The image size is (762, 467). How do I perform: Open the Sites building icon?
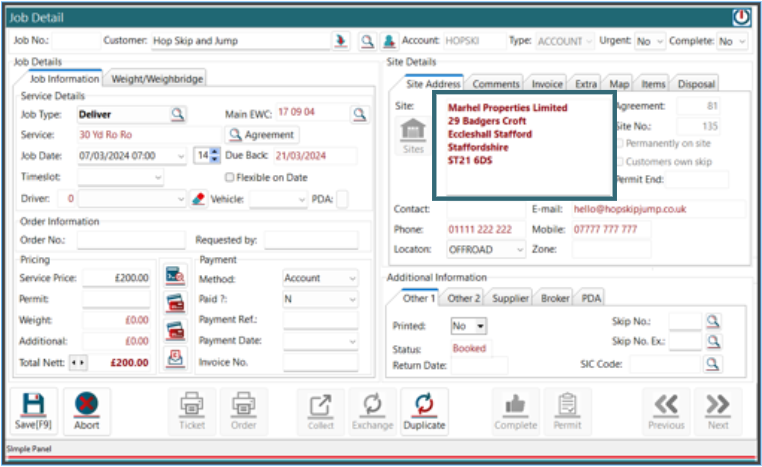click(x=413, y=136)
